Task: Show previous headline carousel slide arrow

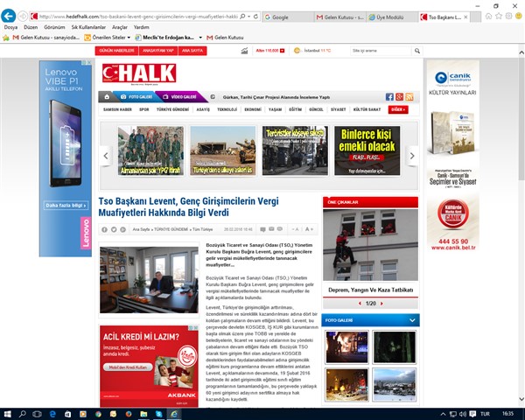Action: (x=106, y=156)
